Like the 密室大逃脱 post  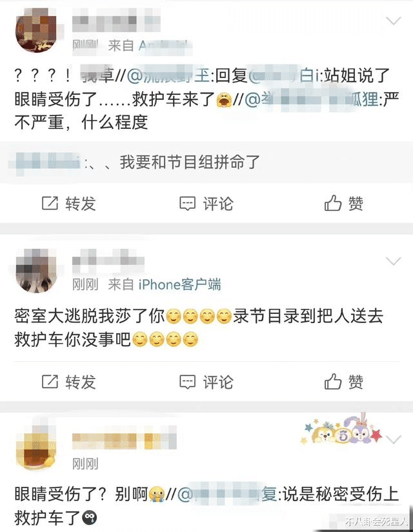click(x=333, y=381)
